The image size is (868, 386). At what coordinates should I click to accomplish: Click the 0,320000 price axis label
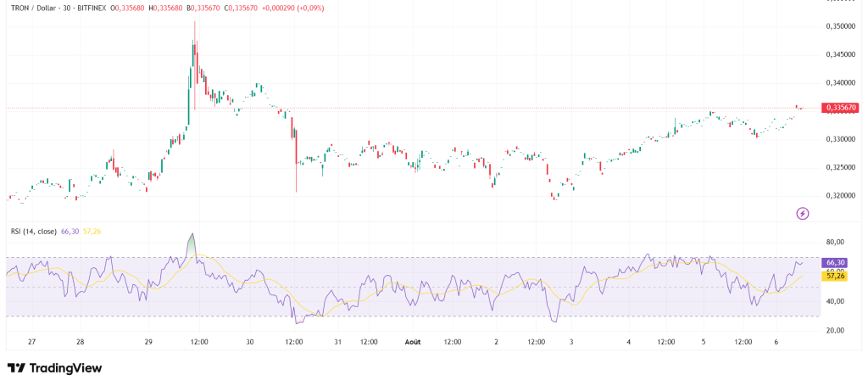pos(838,195)
